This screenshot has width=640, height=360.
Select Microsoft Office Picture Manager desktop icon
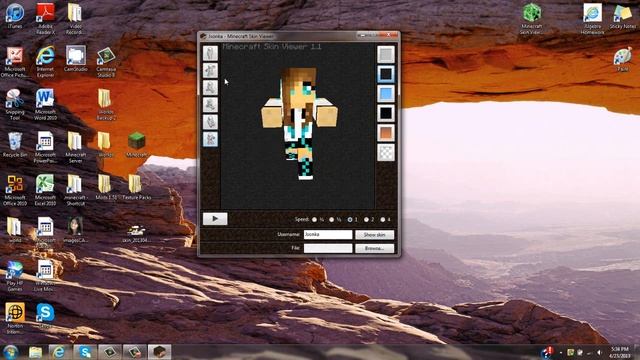(15, 62)
